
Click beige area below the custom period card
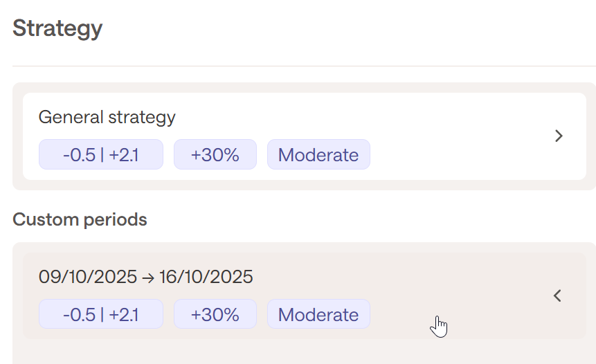(305, 352)
